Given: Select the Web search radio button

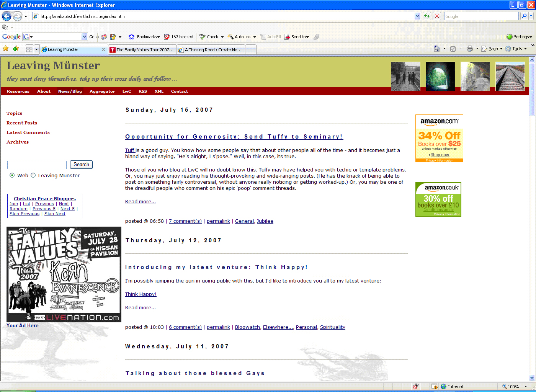Looking at the screenshot, I should click(x=12, y=175).
